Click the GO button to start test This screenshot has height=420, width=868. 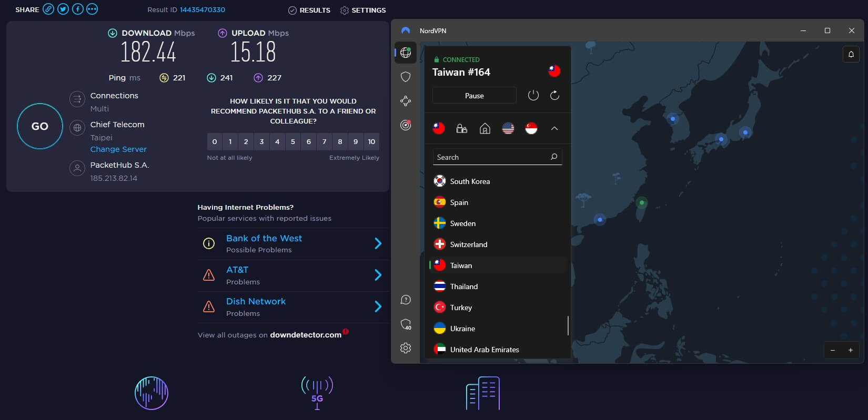(40, 126)
